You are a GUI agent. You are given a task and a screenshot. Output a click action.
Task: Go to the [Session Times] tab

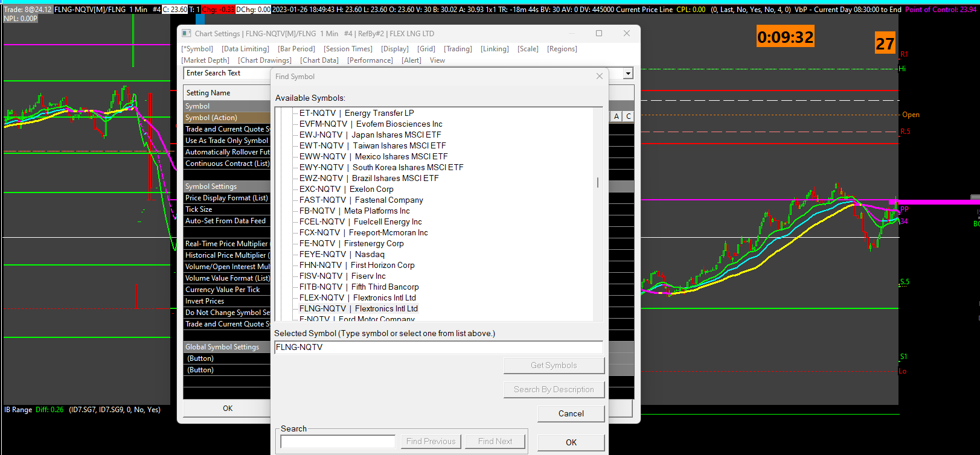coord(348,49)
